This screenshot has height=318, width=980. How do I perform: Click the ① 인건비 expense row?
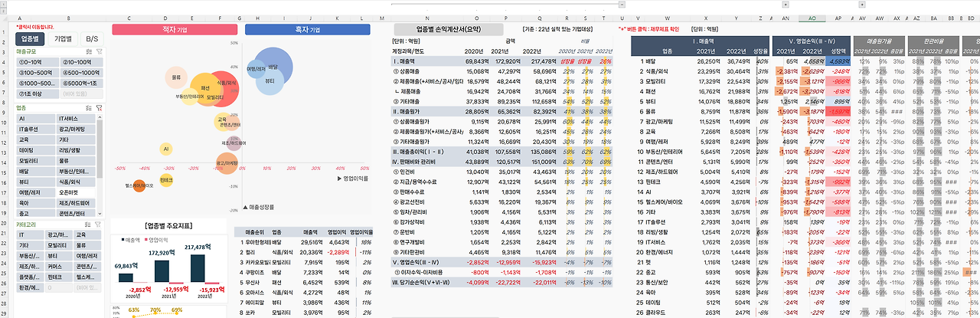501,172
